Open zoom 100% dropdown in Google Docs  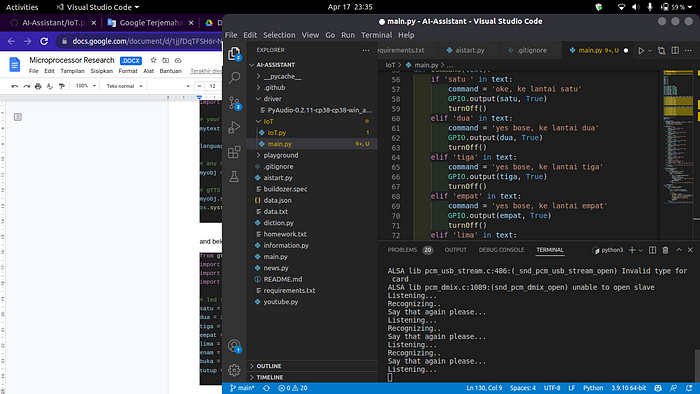86,86
